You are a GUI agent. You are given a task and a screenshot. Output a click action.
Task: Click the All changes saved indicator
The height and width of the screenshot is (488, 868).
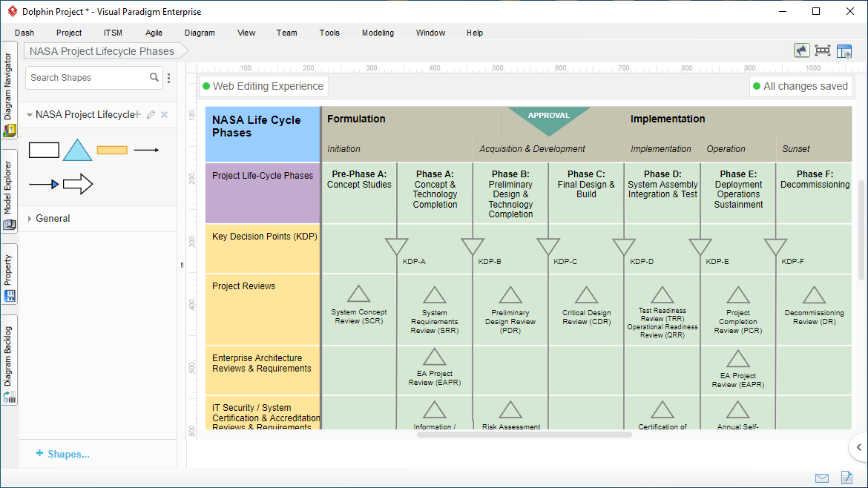click(801, 86)
